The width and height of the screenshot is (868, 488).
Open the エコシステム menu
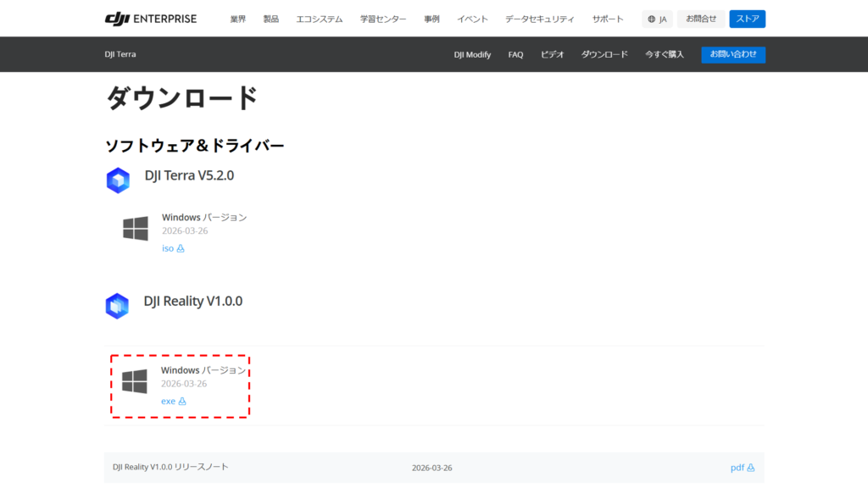pos(319,19)
